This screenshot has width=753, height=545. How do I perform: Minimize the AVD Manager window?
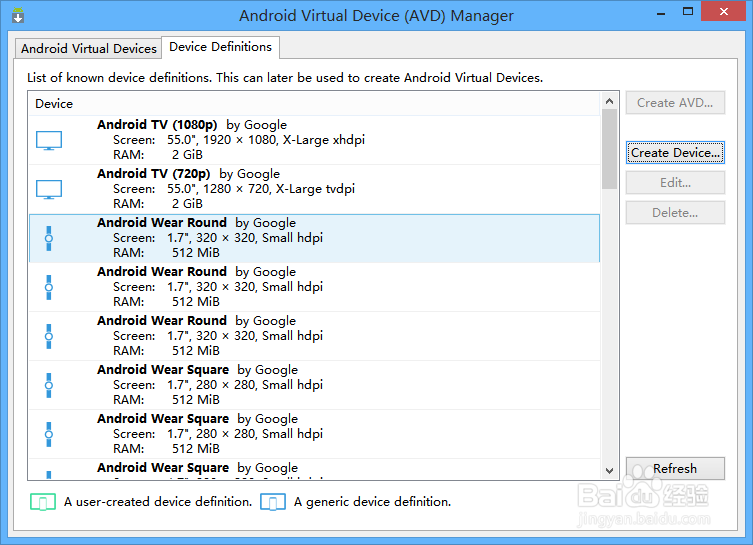click(661, 12)
